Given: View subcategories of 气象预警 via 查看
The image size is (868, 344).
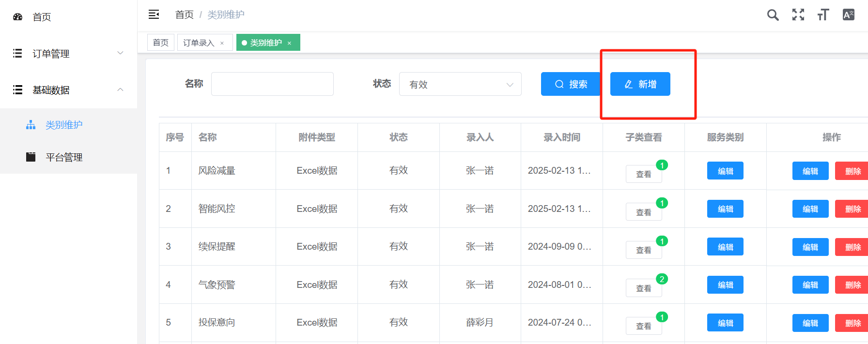Looking at the screenshot, I should click(644, 288).
